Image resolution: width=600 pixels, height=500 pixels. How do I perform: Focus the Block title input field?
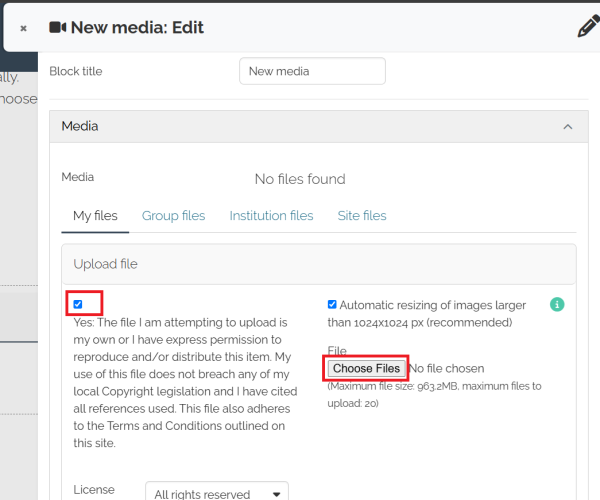[312, 71]
